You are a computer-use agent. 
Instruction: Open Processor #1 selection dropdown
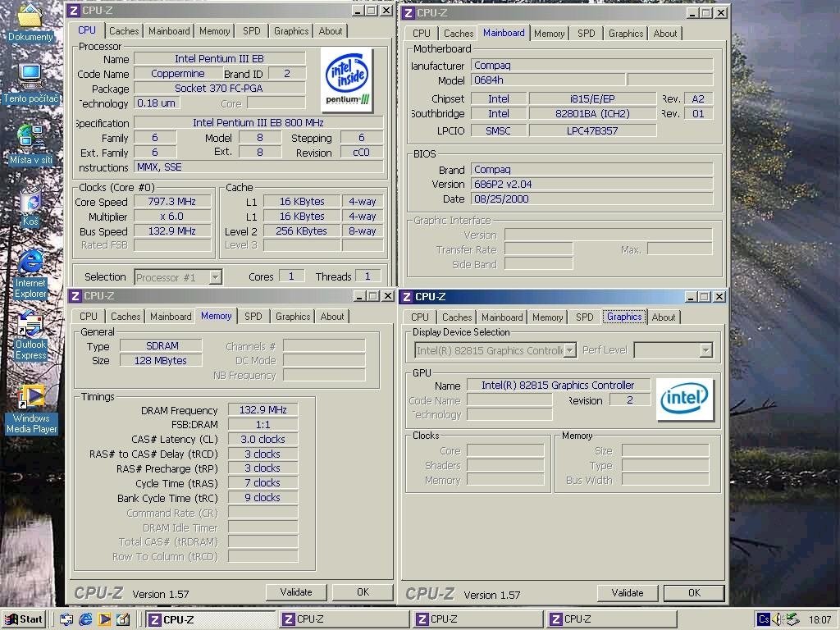216,277
